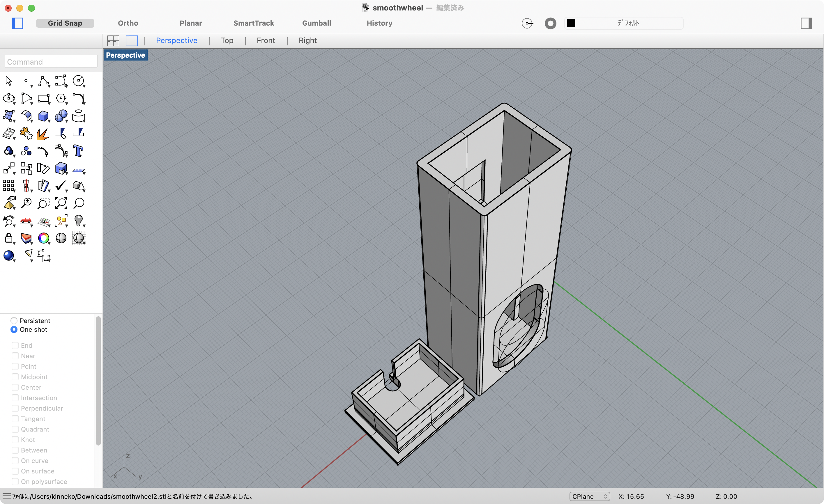Screen dimensions: 824x504
Task: Click the status bar command history icon
Action: (6, 496)
